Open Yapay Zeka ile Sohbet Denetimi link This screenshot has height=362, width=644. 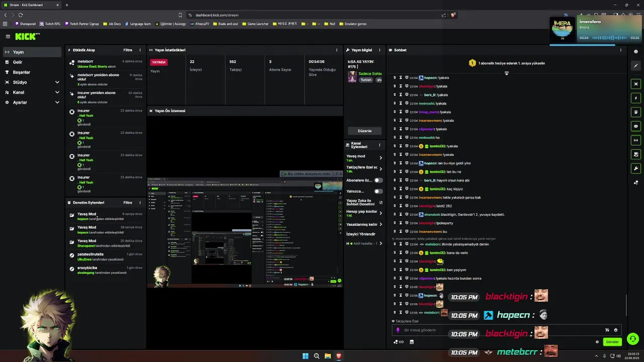(364, 202)
